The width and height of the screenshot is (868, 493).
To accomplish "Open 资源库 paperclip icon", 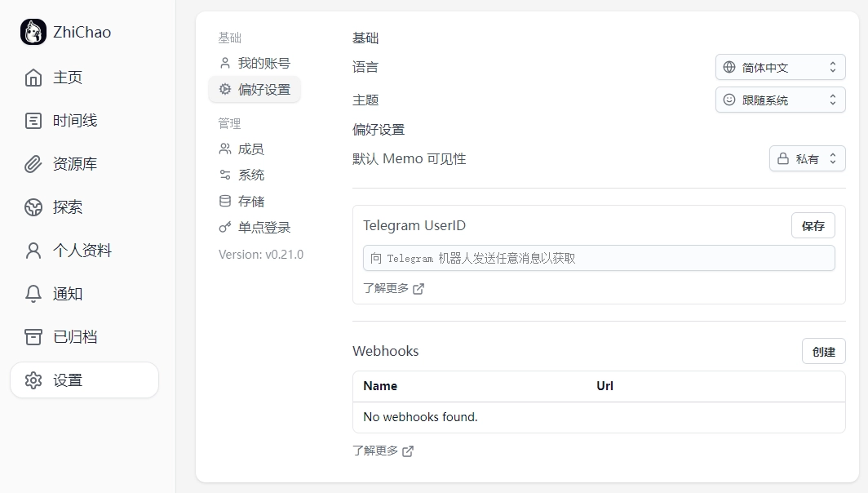I will tap(33, 164).
